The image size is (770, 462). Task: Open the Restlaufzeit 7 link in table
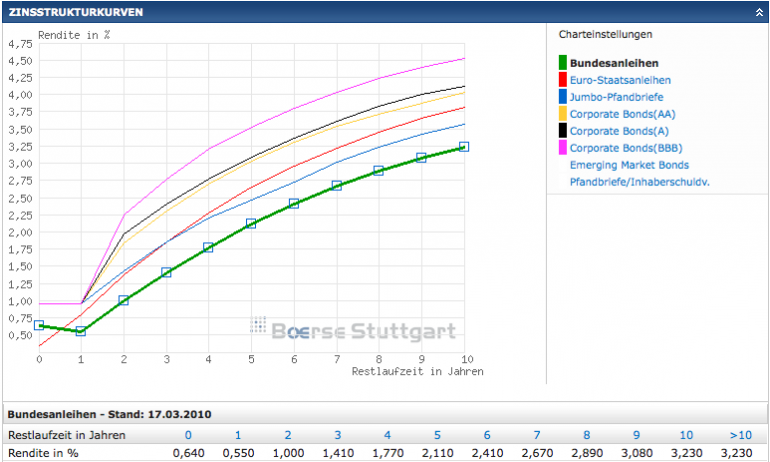[x=537, y=435]
